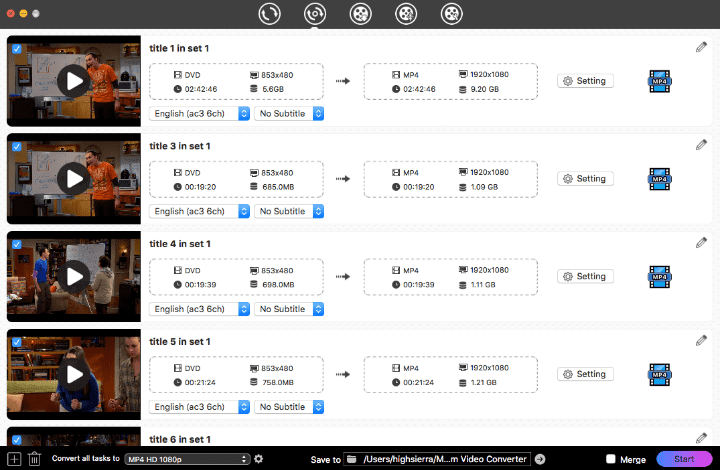This screenshot has height=470, width=720.
Task: Click the conversion arrow for title 4
Action: tap(343, 277)
